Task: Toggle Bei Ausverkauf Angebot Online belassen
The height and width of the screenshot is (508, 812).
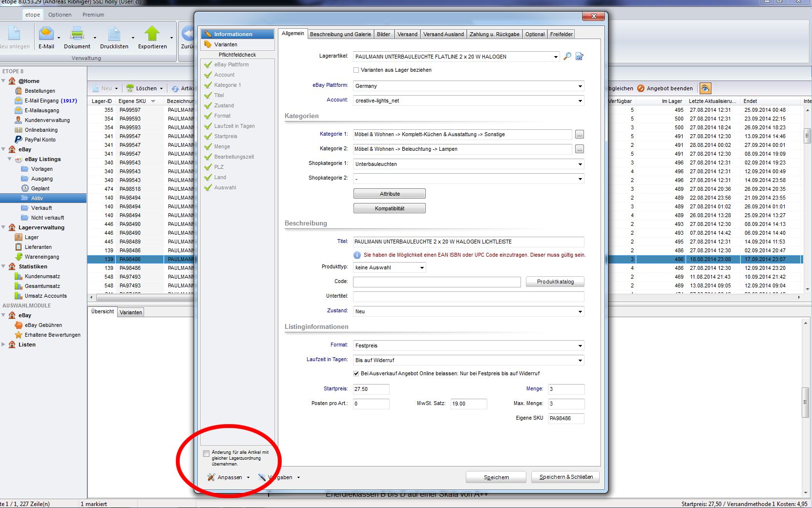Action: point(356,374)
